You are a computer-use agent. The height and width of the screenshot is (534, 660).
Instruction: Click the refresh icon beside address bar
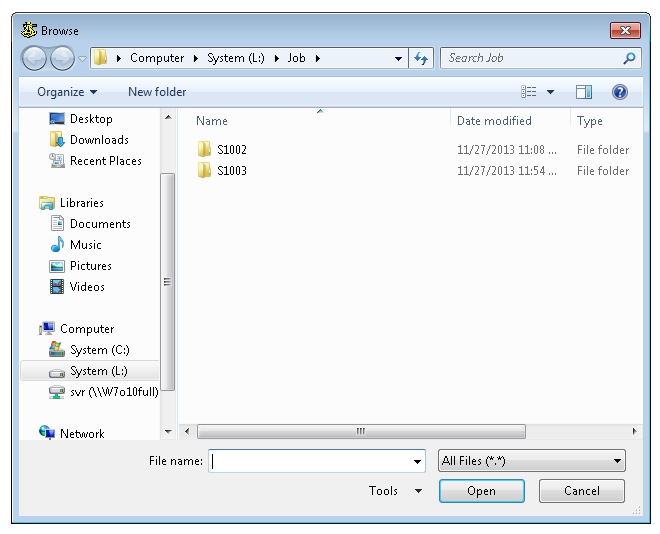(x=422, y=58)
